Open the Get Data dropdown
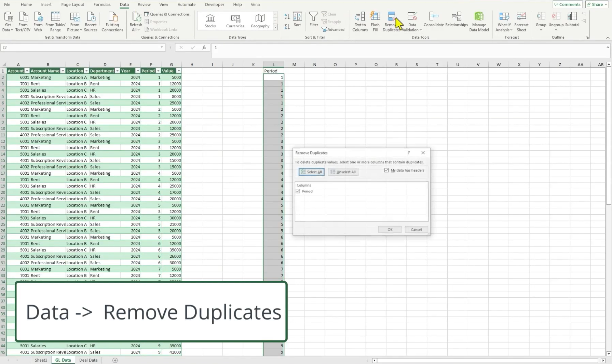Screen dimensions: 612x364 point(8,21)
